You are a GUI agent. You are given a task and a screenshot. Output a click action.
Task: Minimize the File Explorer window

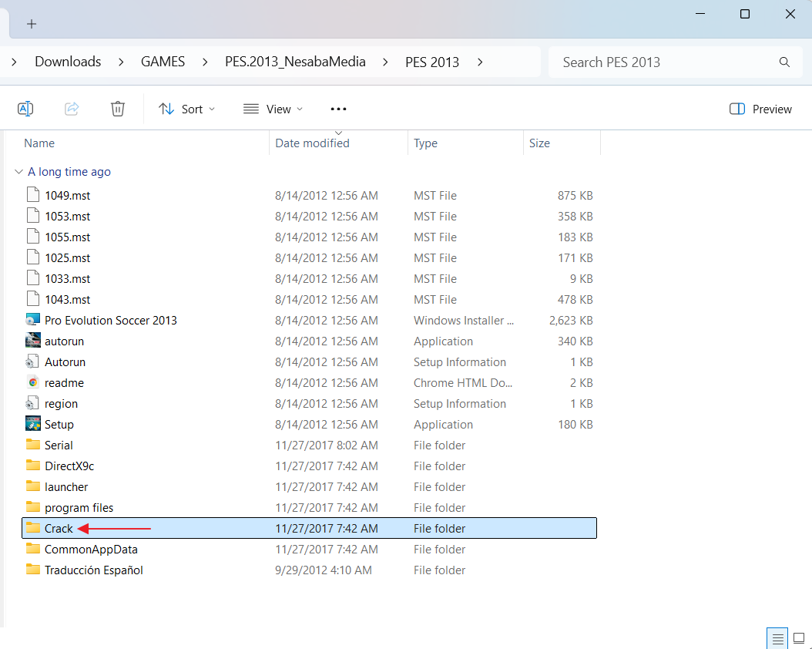click(700, 14)
